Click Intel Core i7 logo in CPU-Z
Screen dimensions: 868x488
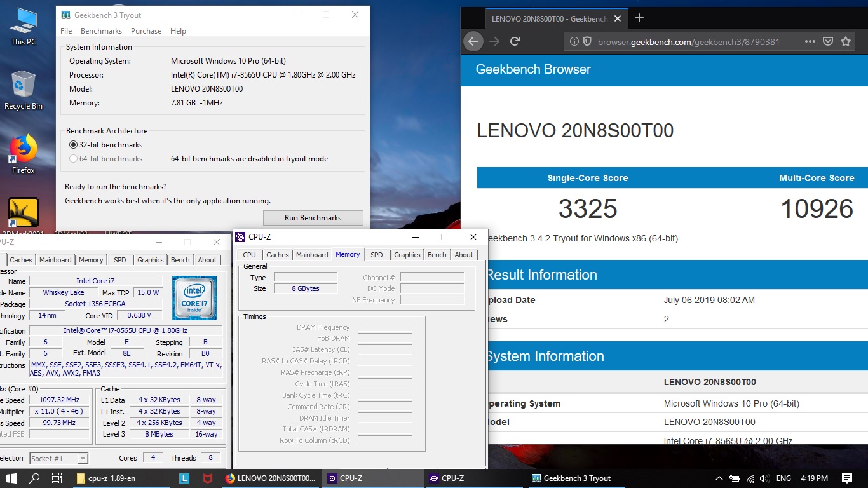coord(194,297)
